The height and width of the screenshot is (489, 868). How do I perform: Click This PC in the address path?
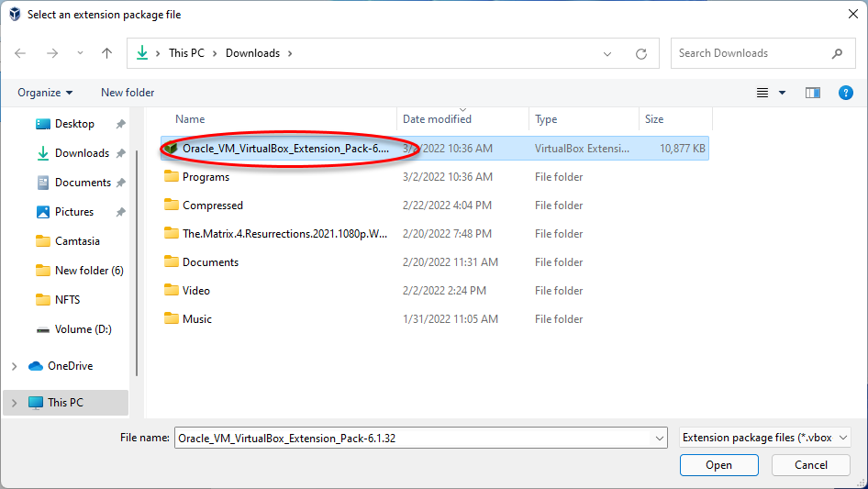point(186,53)
